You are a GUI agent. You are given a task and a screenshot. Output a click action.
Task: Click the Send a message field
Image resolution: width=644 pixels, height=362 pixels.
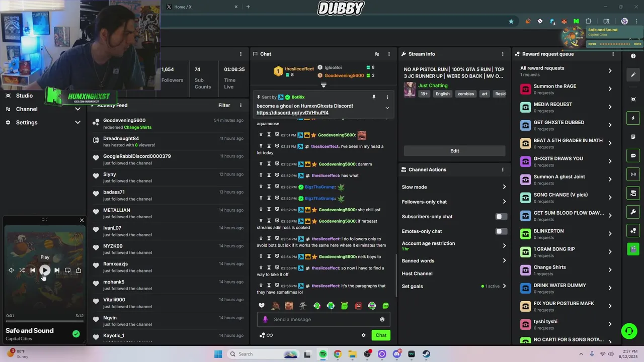324,319
